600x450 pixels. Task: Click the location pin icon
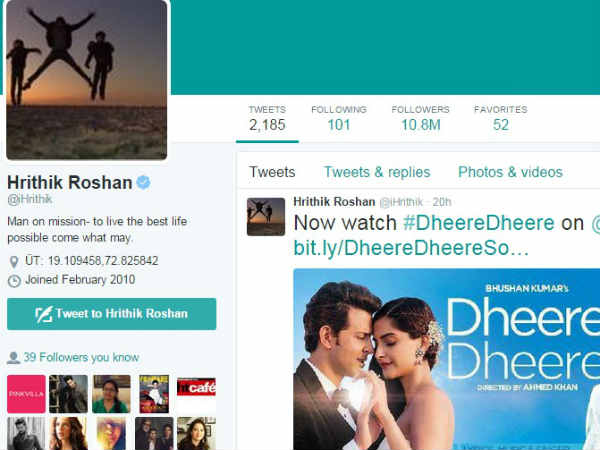pyautogui.click(x=14, y=262)
